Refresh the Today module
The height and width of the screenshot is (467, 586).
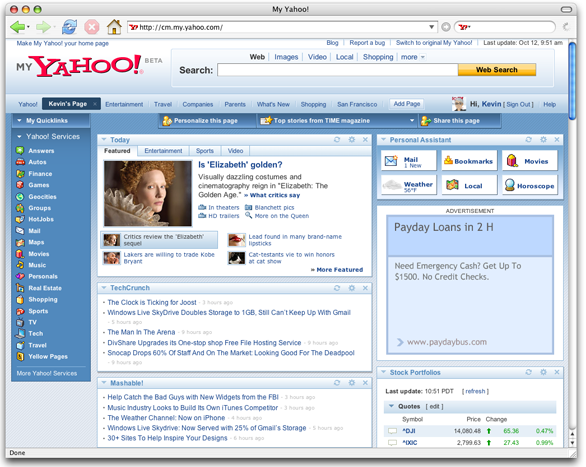(337, 140)
